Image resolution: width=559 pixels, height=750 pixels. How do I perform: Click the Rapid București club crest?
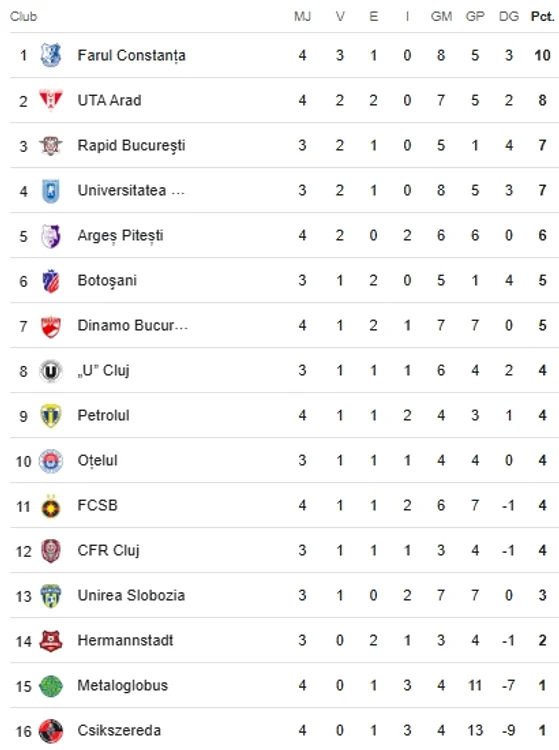coord(51,145)
